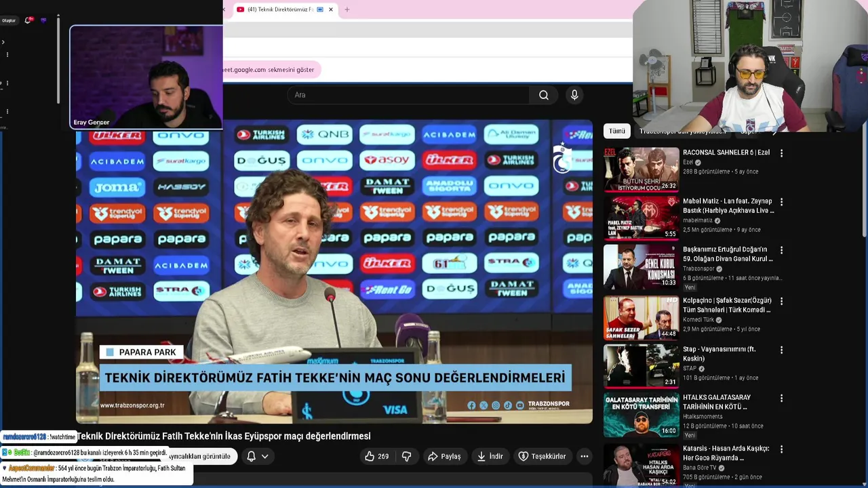
Task: Open notifications bell in the left panel
Action: (28, 20)
